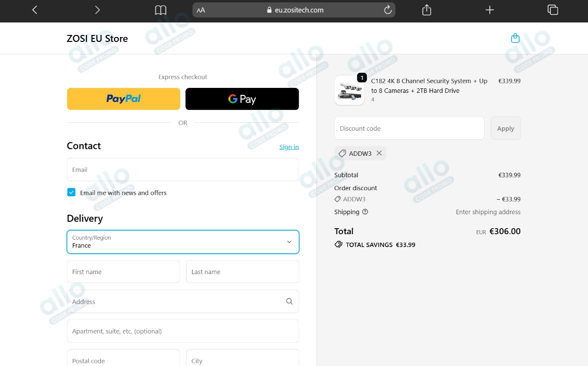Click the C182 security system product thumbnail
This screenshot has height=366, width=588.
pos(349,90)
